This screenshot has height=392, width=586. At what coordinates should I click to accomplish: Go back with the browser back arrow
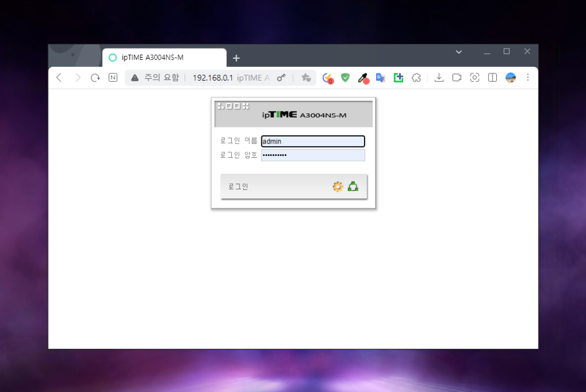click(x=59, y=78)
